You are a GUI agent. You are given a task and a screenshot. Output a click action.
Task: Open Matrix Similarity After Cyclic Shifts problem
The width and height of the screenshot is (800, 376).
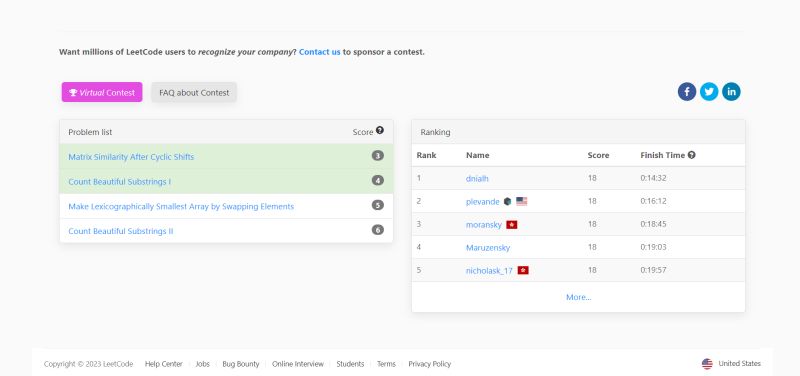click(131, 157)
